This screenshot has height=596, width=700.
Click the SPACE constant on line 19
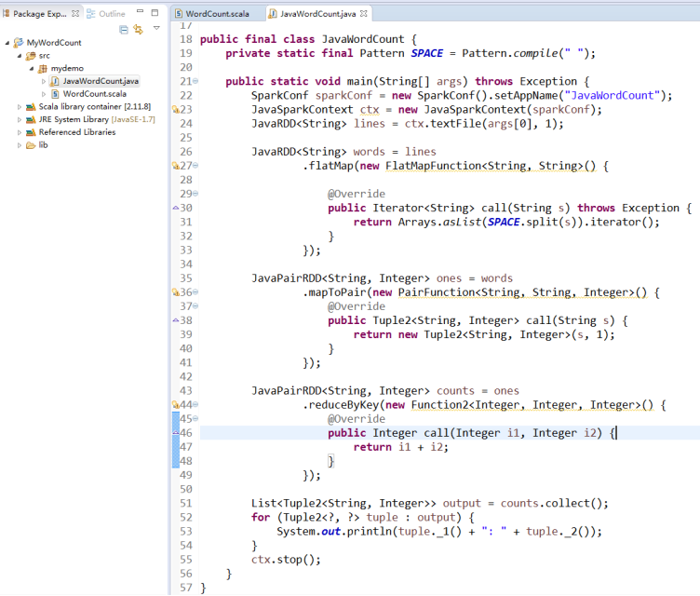pos(426,53)
